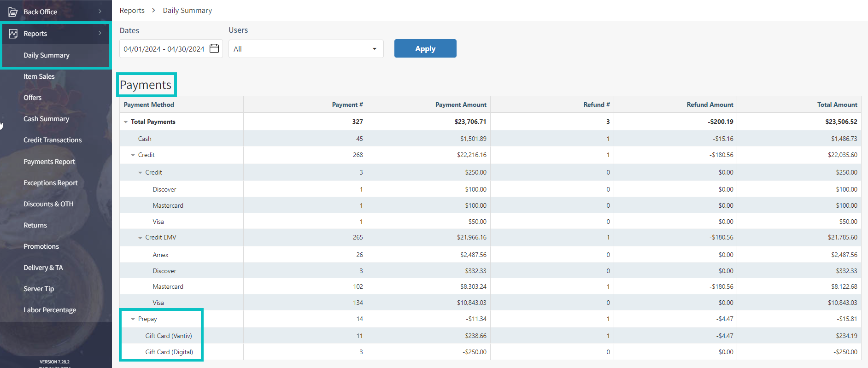Open Item Sales report
This screenshot has width=868, height=368.
point(39,76)
